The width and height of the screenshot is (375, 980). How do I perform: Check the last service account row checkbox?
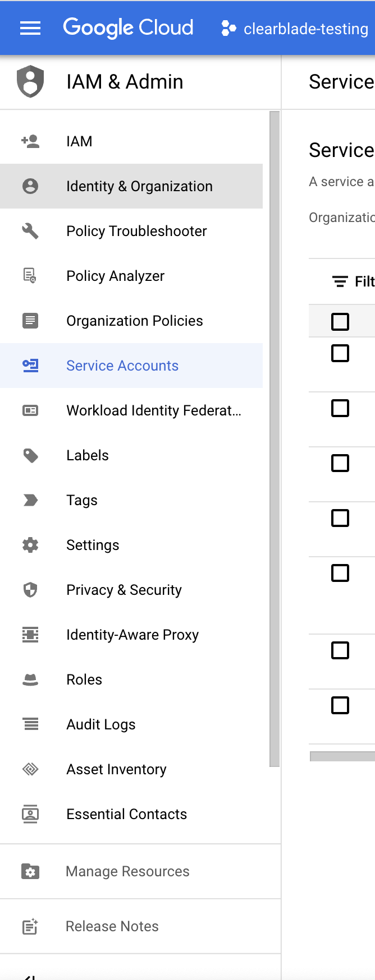tap(340, 705)
